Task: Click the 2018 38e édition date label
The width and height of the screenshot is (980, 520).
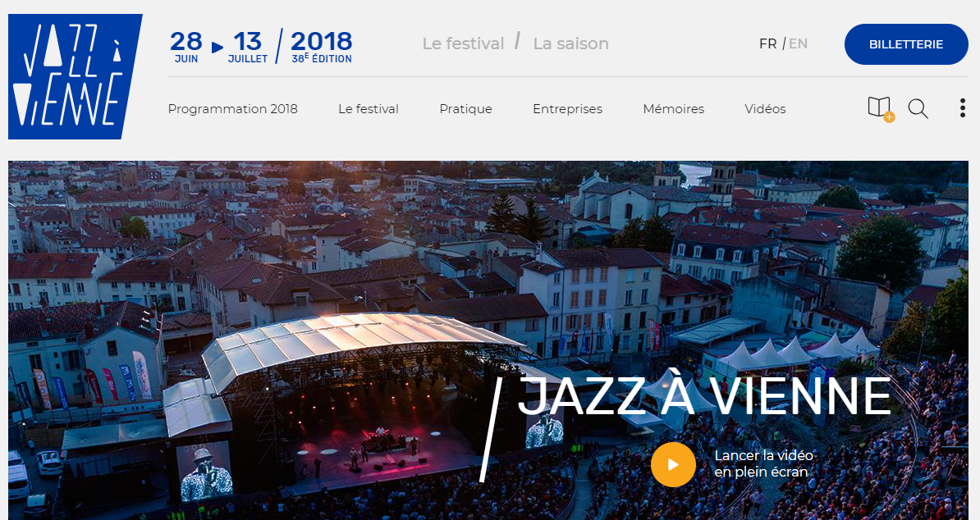Action: click(x=321, y=47)
